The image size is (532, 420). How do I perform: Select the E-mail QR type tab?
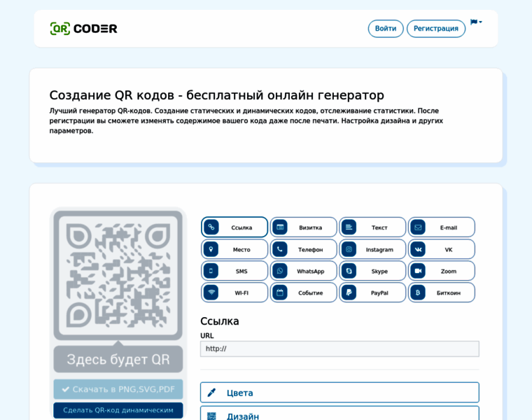pos(442,227)
